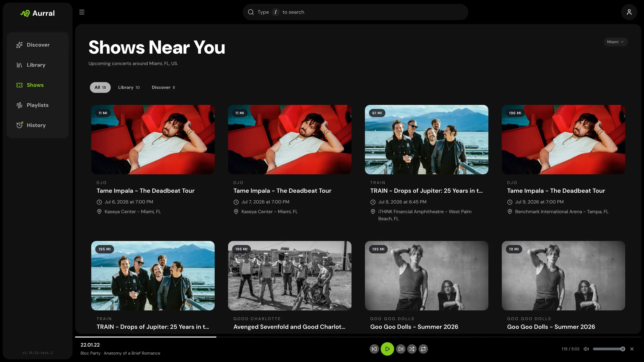This screenshot has height=362, width=644.
Task: Focus the search input field
Action: click(x=355, y=12)
